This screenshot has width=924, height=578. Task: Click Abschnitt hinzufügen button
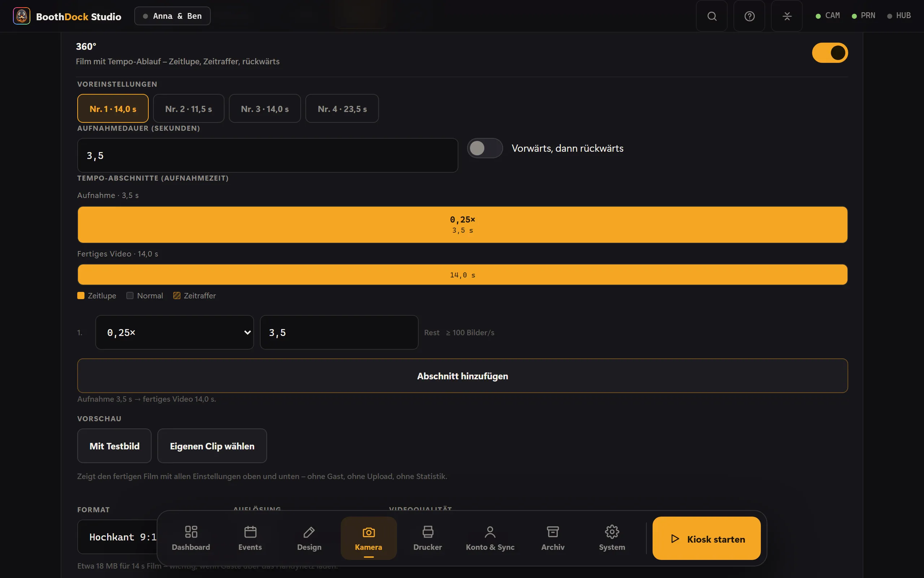[x=462, y=376]
